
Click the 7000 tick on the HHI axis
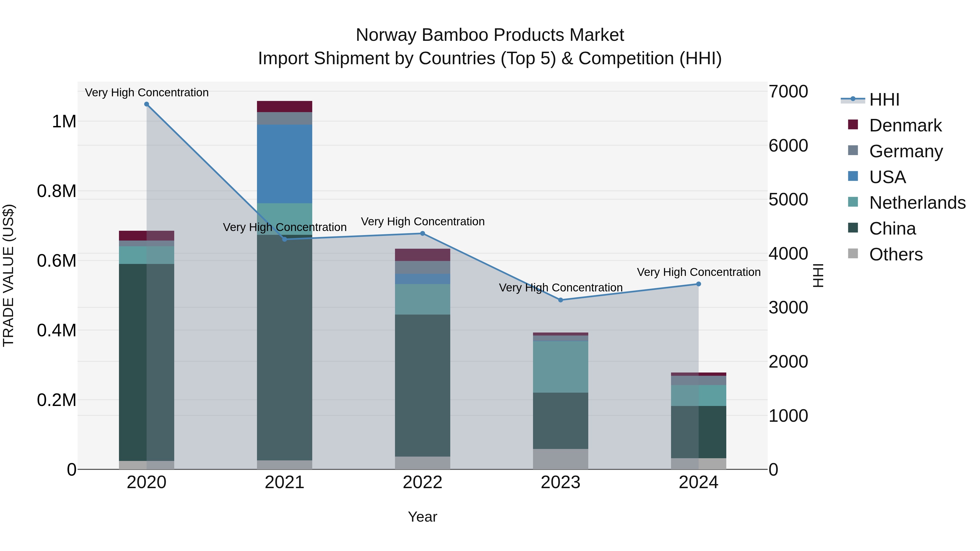[x=788, y=92]
